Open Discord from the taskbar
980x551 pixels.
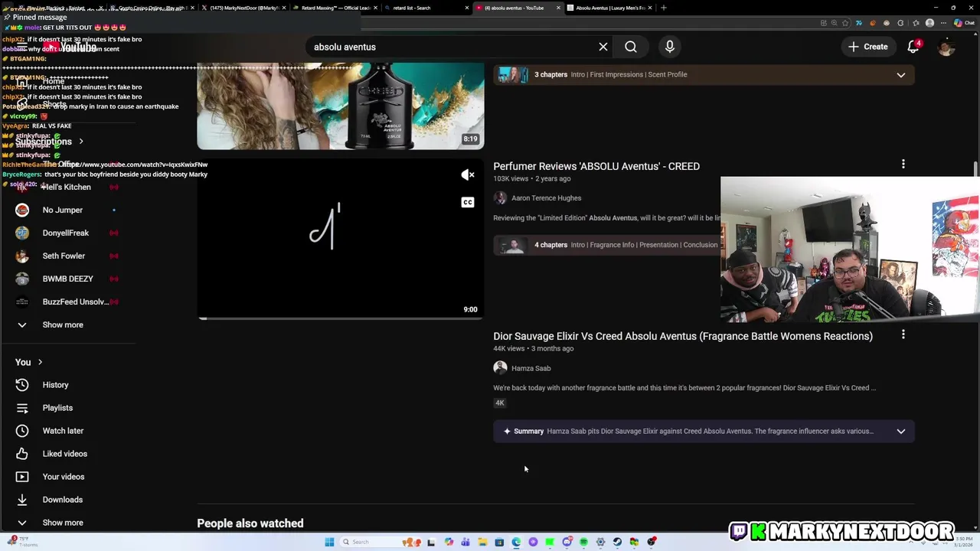(567, 542)
